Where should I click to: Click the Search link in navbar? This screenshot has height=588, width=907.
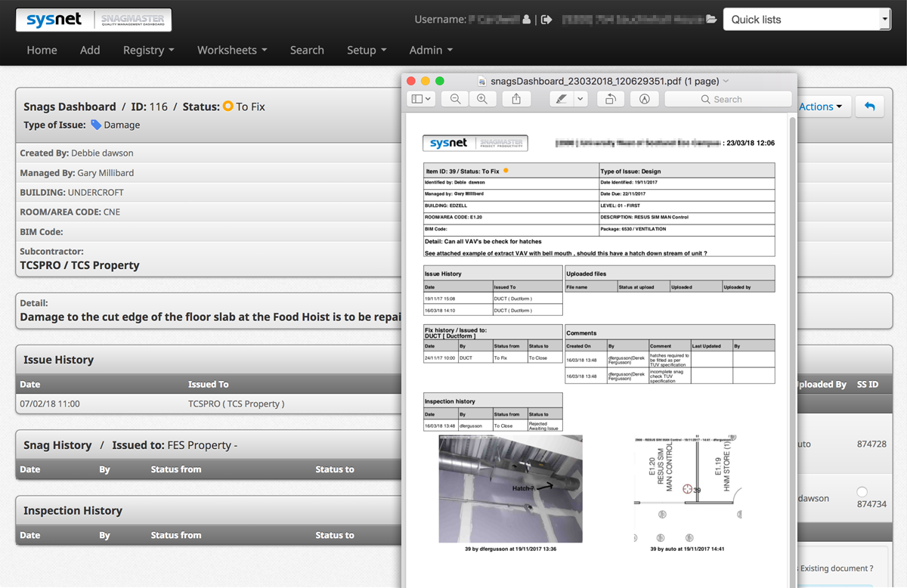coord(307,50)
